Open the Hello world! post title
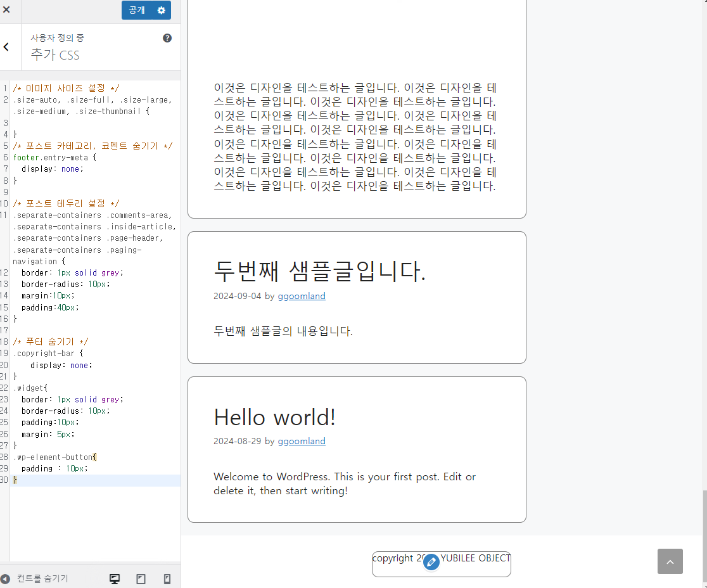The width and height of the screenshot is (707, 588). [274, 417]
